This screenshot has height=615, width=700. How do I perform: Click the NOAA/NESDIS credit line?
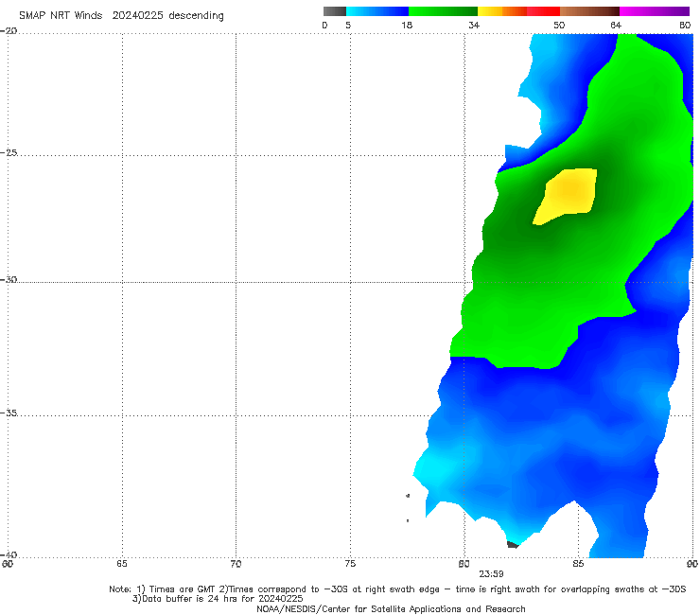pyautogui.click(x=391, y=608)
